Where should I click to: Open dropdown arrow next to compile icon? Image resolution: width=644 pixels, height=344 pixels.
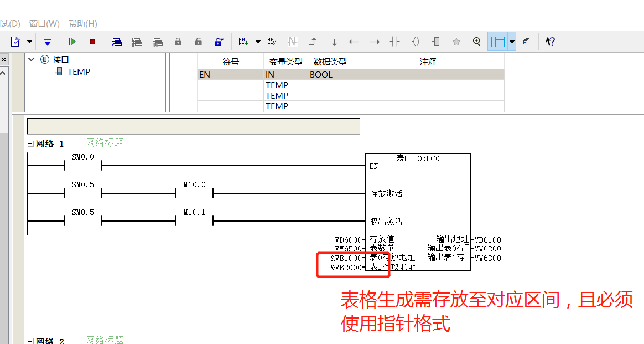tap(29, 42)
